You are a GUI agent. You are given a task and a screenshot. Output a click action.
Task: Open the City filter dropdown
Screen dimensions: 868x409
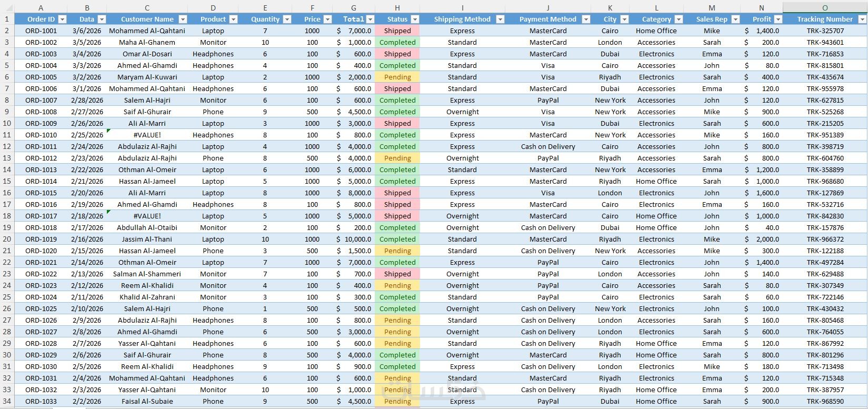(x=624, y=19)
